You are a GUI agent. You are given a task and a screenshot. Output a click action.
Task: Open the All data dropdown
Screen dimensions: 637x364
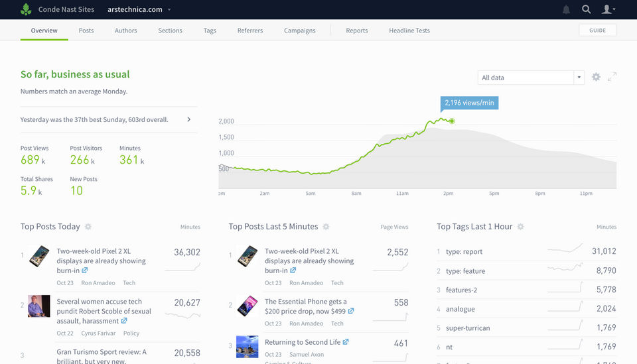tap(531, 78)
